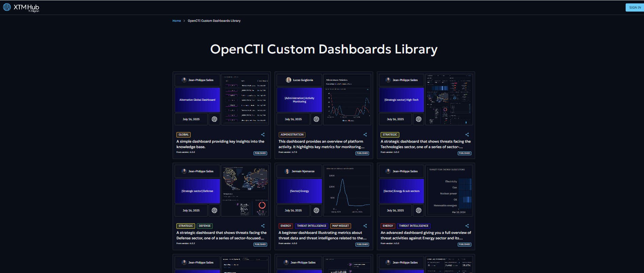Click OpenCTI Custom Dashboards Library breadcrumb
The width and height of the screenshot is (644, 273).
pyautogui.click(x=214, y=21)
